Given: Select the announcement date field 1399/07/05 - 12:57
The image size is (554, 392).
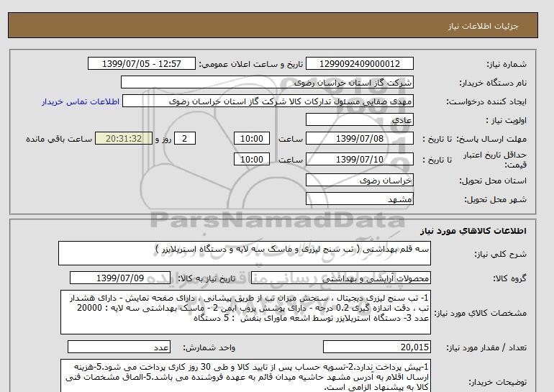Looking at the screenshot, I should [x=141, y=64].
